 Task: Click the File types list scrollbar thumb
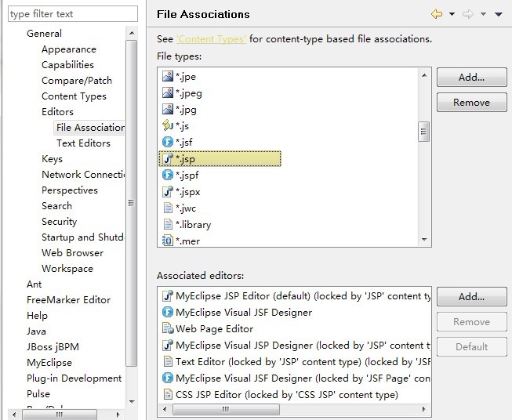[x=424, y=132]
